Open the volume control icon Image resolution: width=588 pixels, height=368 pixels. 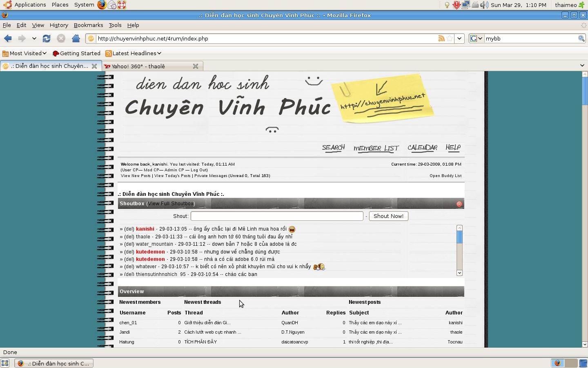tap(484, 5)
